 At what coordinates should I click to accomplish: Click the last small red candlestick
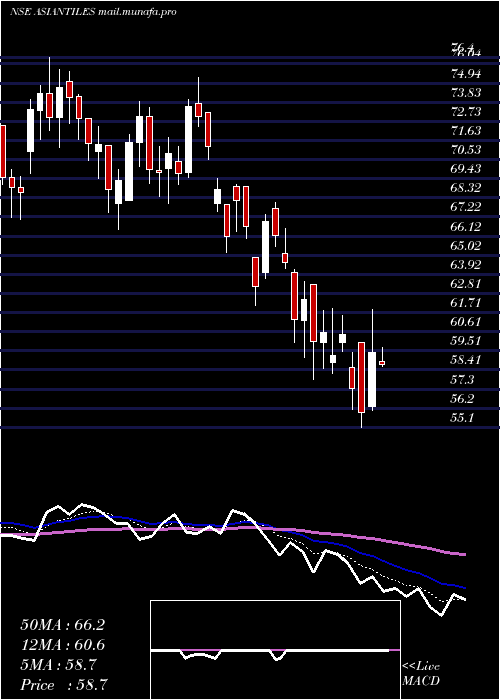click(382, 363)
